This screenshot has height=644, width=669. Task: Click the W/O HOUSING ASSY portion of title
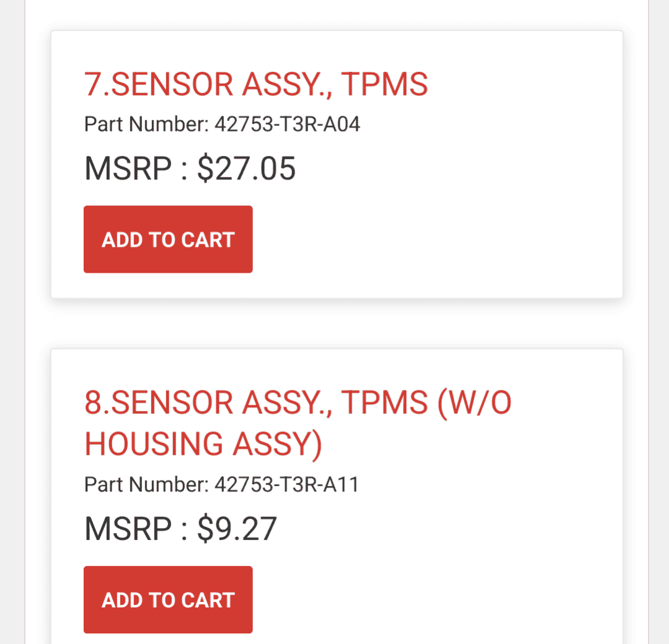click(205, 444)
